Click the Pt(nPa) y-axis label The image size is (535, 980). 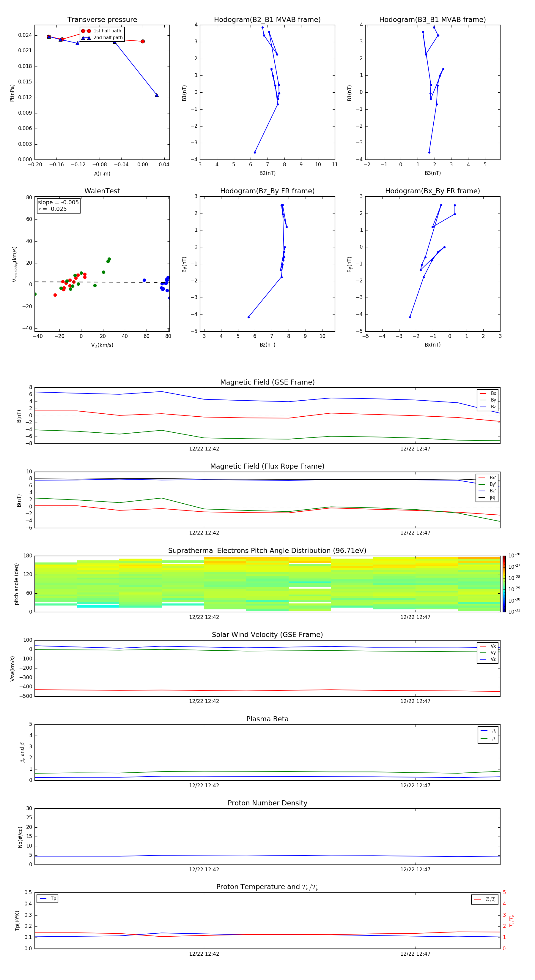tap(12, 92)
